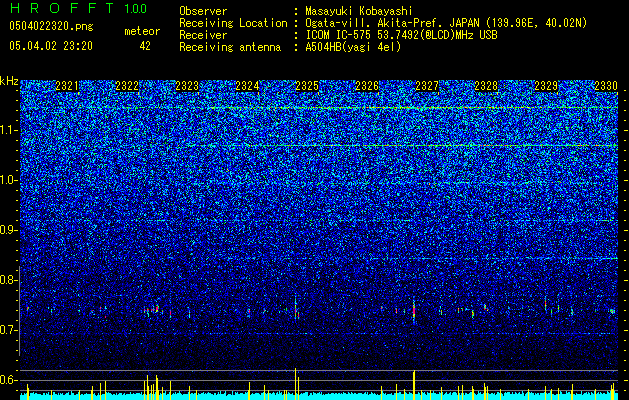
Task: Click the 2326 time marker
Action: pyautogui.click(x=367, y=86)
